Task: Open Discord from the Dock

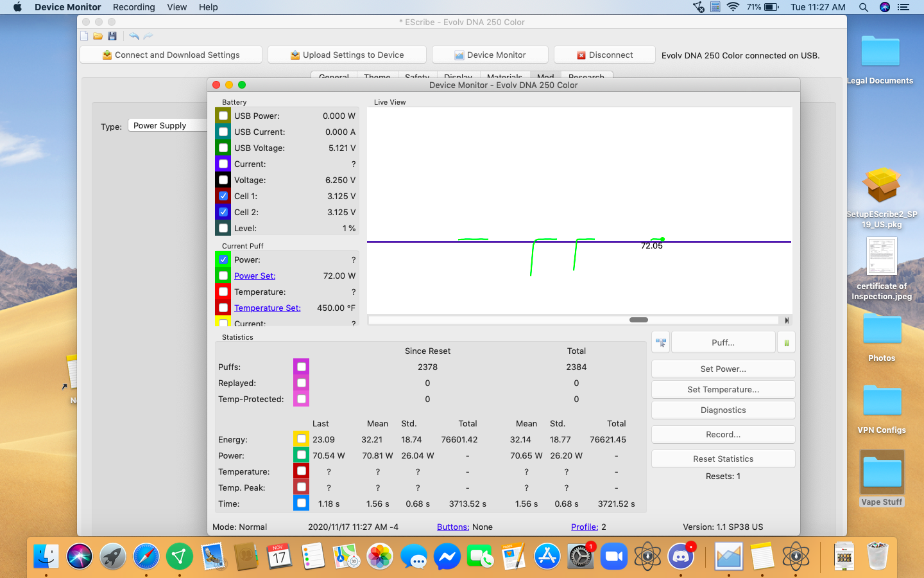Action: point(680,556)
